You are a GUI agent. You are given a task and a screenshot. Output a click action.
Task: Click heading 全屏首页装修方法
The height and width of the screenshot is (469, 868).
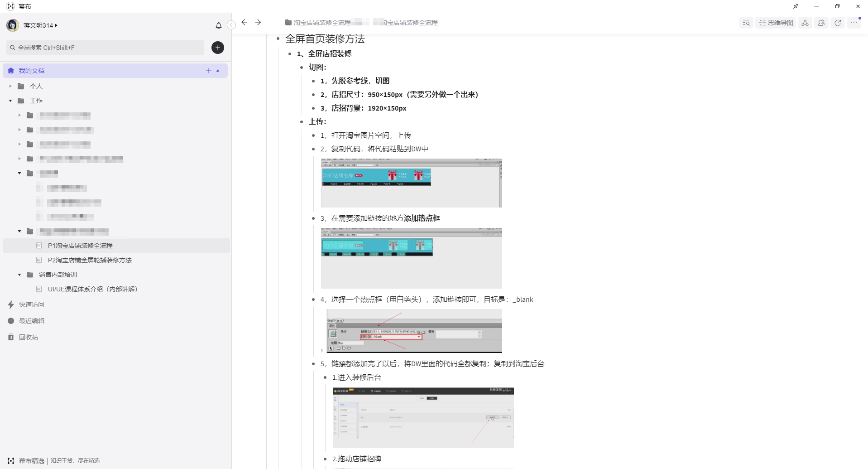pos(325,39)
